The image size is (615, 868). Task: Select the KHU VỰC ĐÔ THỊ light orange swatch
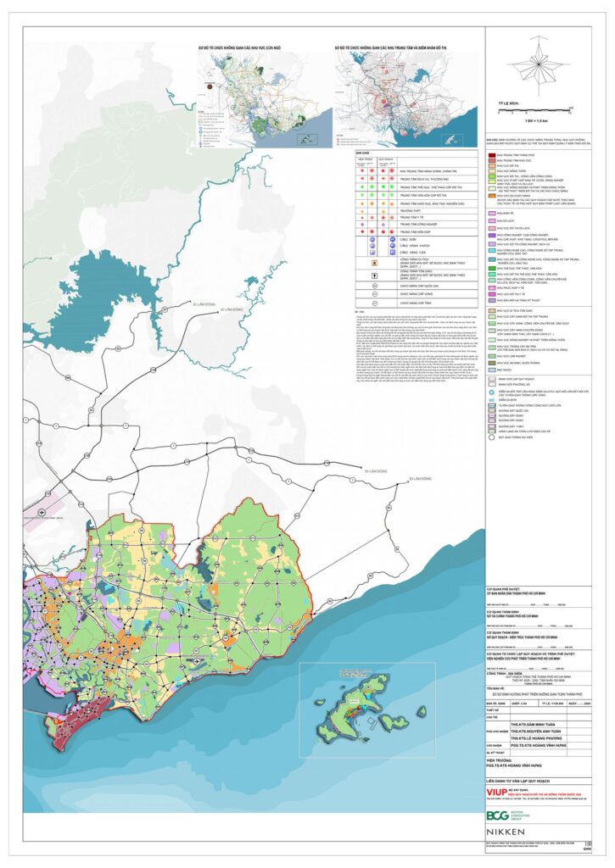click(x=492, y=165)
